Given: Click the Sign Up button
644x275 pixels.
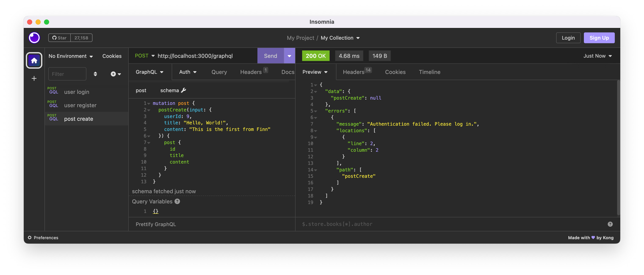Looking at the screenshot, I should pyautogui.click(x=599, y=38).
